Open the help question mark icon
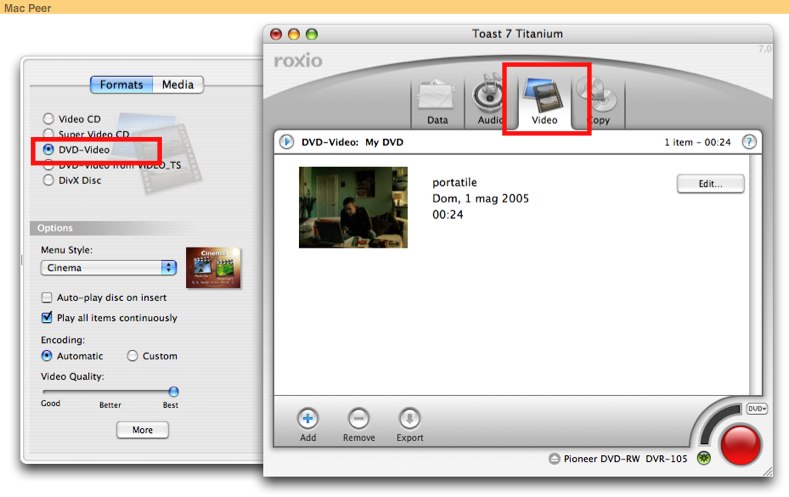The height and width of the screenshot is (497, 789). (749, 142)
